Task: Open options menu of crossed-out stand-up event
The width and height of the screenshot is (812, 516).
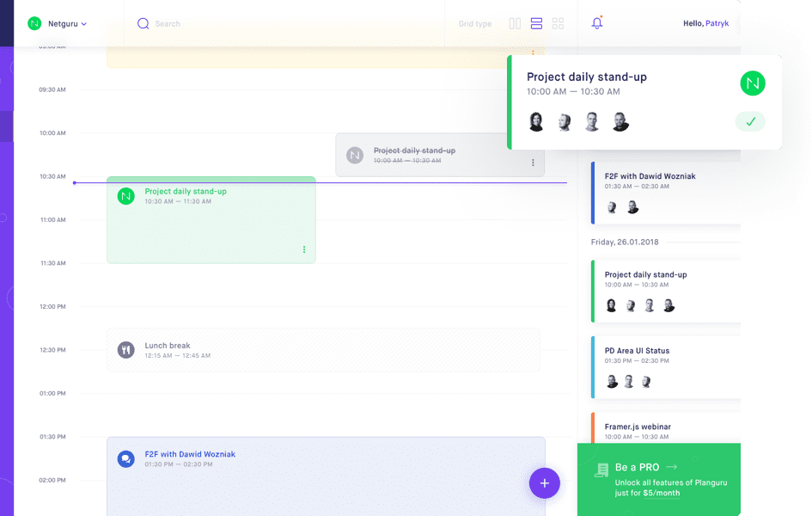Action: coord(533,163)
